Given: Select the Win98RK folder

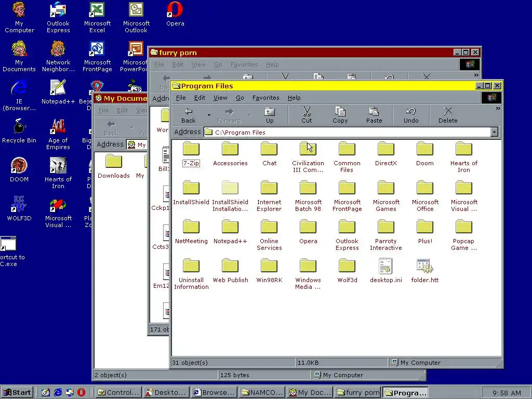Looking at the screenshot, I should (269, 271).
